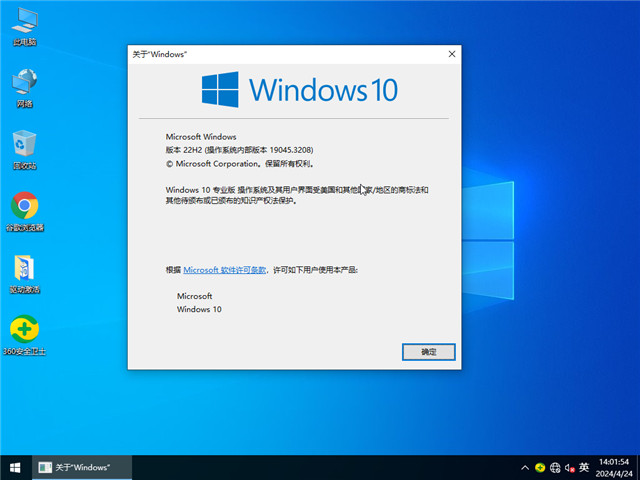
Task: Expand hidden system tray icons chevron
Action: click(524, 467)
